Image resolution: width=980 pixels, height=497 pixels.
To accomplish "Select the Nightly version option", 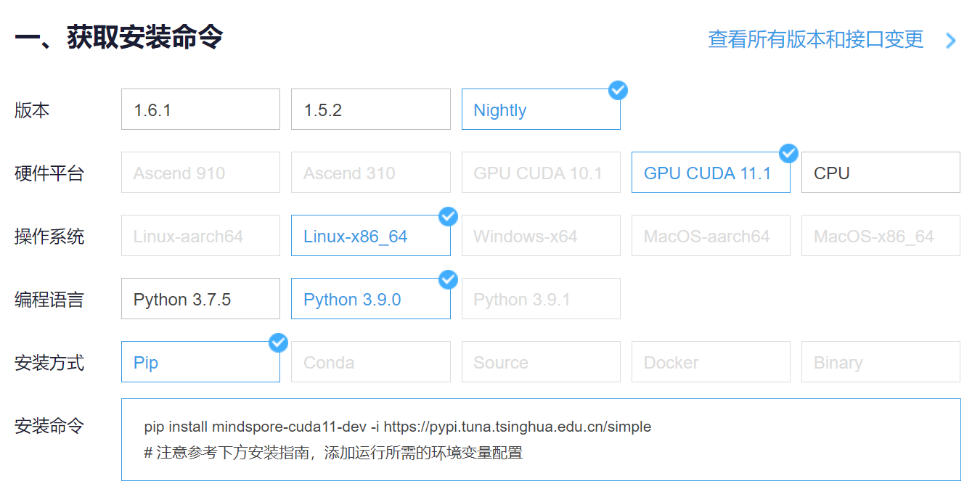I will [540, 110].
